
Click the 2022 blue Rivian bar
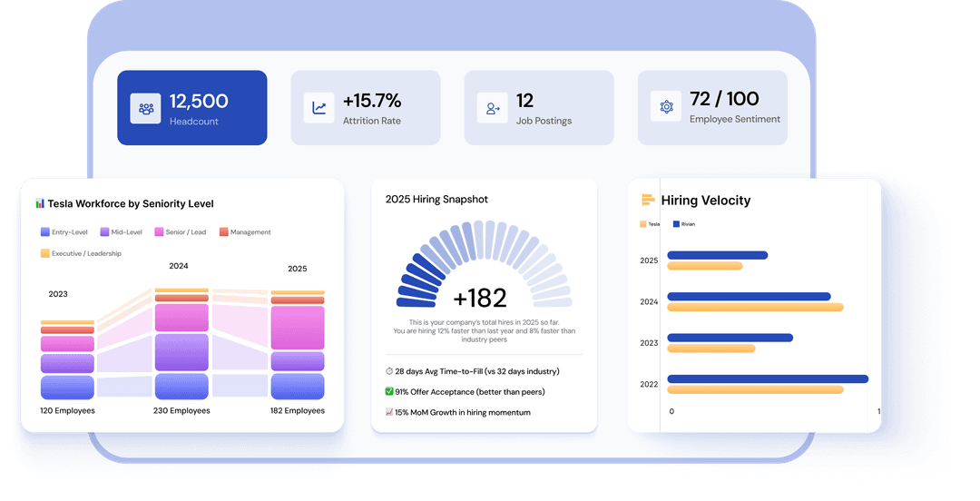tap(767, 378)
